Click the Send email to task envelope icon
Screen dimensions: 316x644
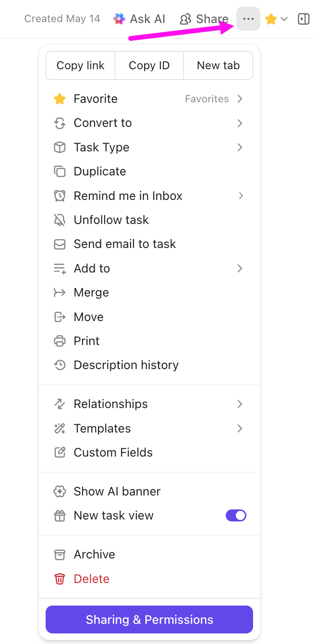click(x=60, y=244)
